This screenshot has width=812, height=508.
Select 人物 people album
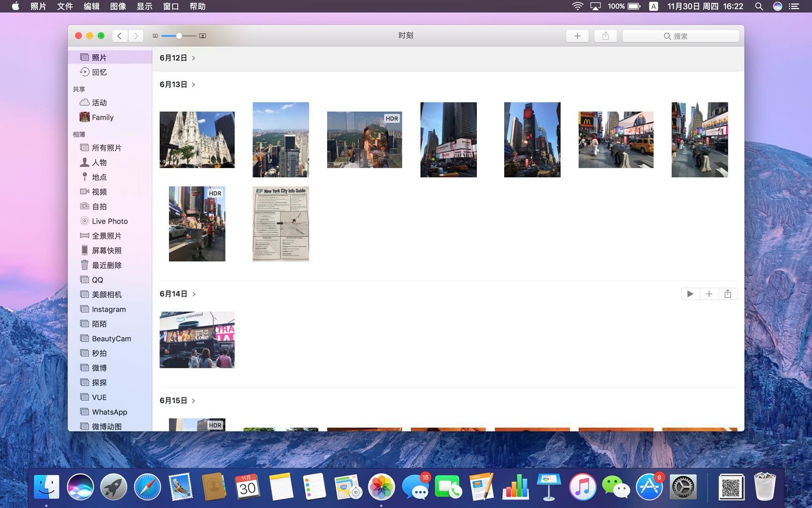coord(99,162)
